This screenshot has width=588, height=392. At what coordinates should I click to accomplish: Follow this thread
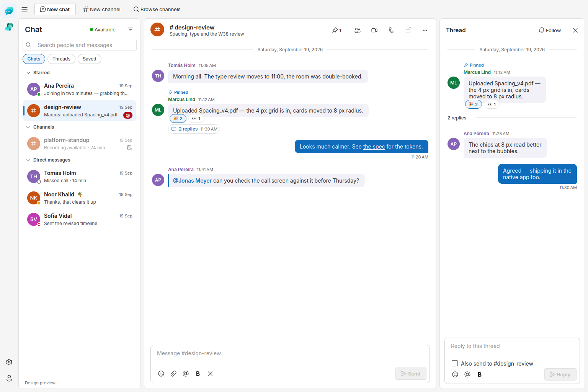tap(550, 30)
